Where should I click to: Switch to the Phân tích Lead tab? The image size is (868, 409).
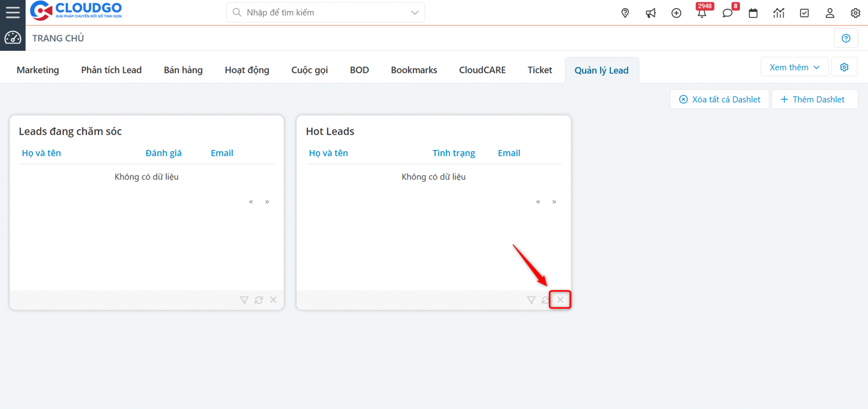pyautogui.click(x=111, y=70)
